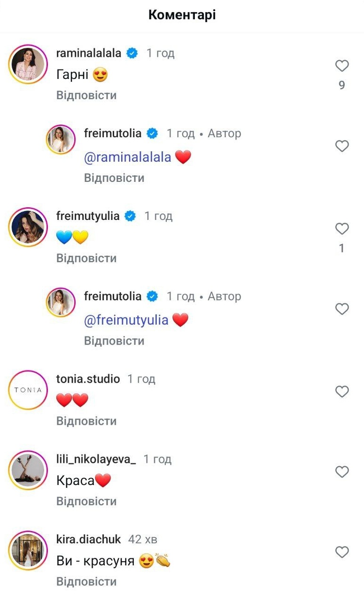
Task: Click the Коментарі header
Action: coord(182,15)
